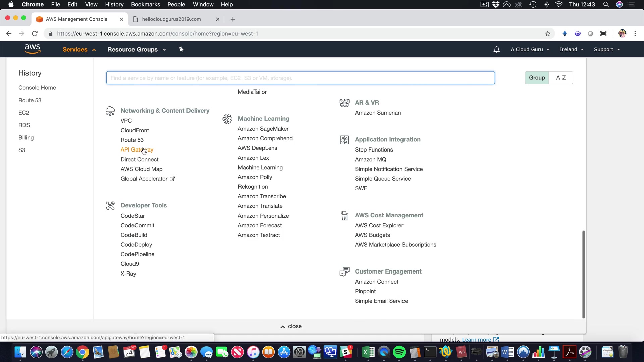Viewport: 644px width, 362px height.
Task: Click close to collapse services panel
Action: [291, 326]
